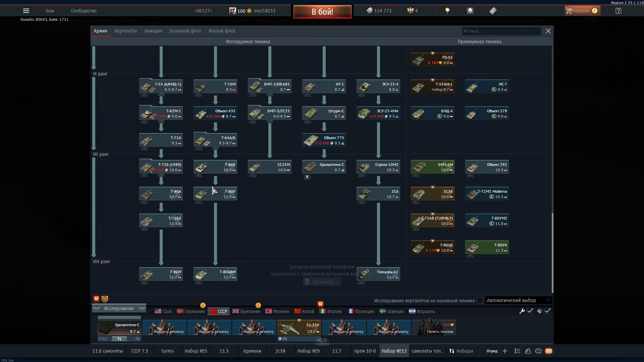Switch to the Большой флот tab
This screenshot has width=644, height=362.
coord(185,31)
